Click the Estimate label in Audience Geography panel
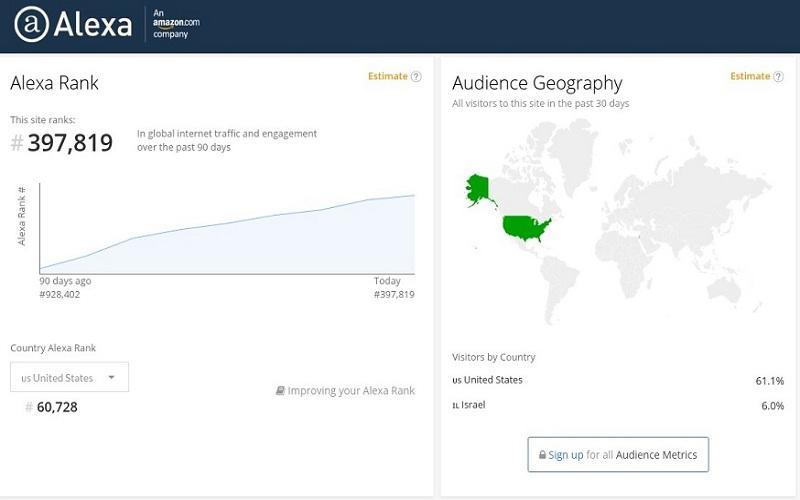The width and height of the screenshot is (800, 500). coord(750,76)
